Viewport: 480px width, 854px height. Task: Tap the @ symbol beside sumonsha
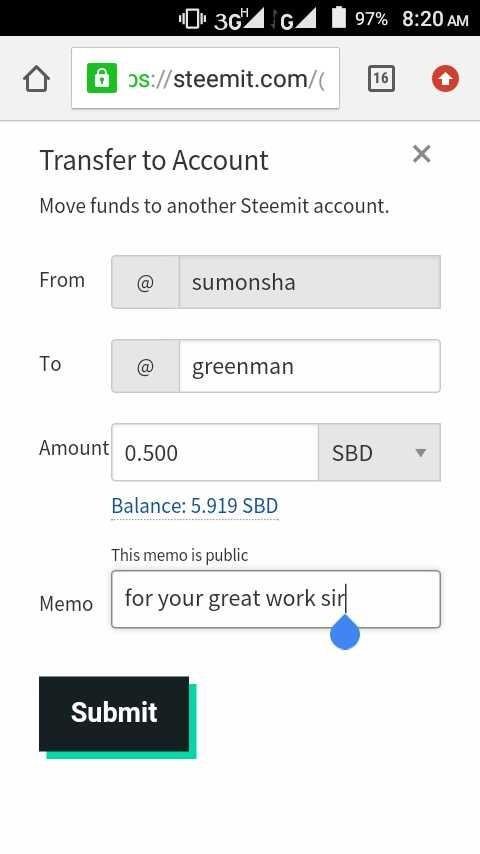coord(145,282)
